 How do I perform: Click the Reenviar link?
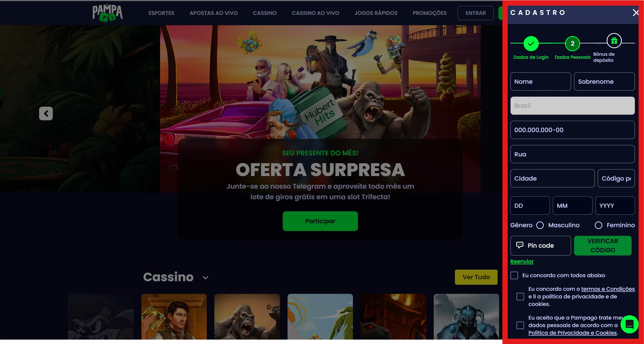[x=522, y=262]
